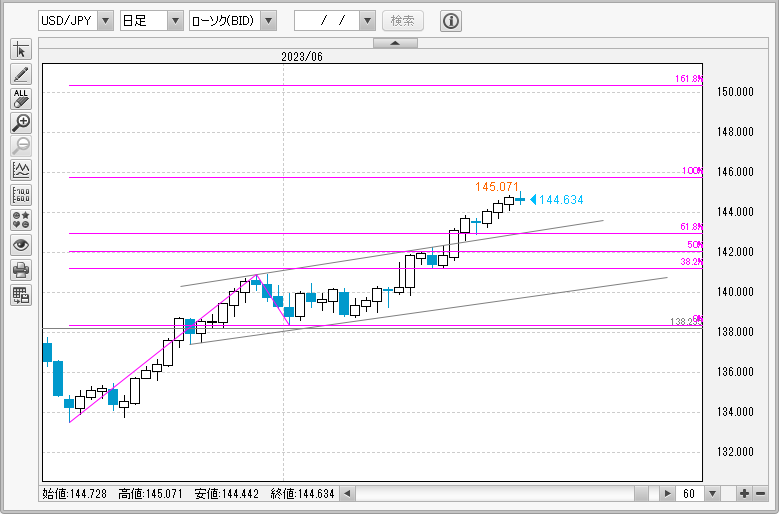Open the price scale settings icon

point(21,195)
